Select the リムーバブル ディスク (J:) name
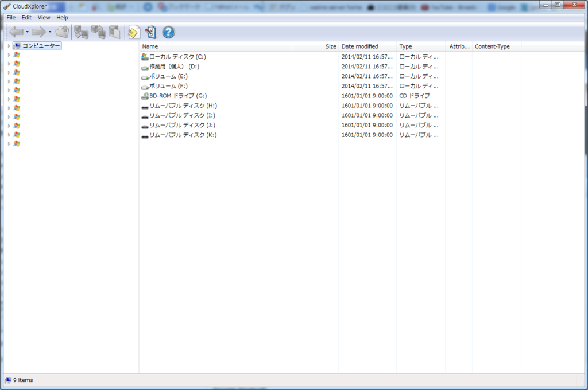This screenshot has height=390, width=588. click(182, 125)
